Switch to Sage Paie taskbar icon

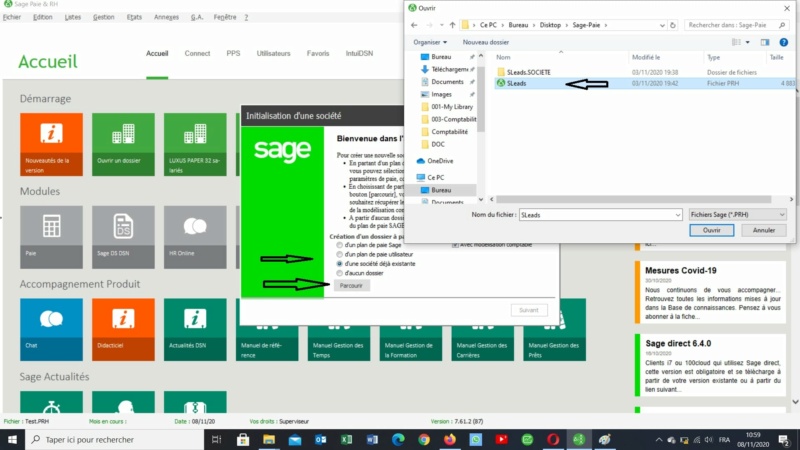[579, 439]
